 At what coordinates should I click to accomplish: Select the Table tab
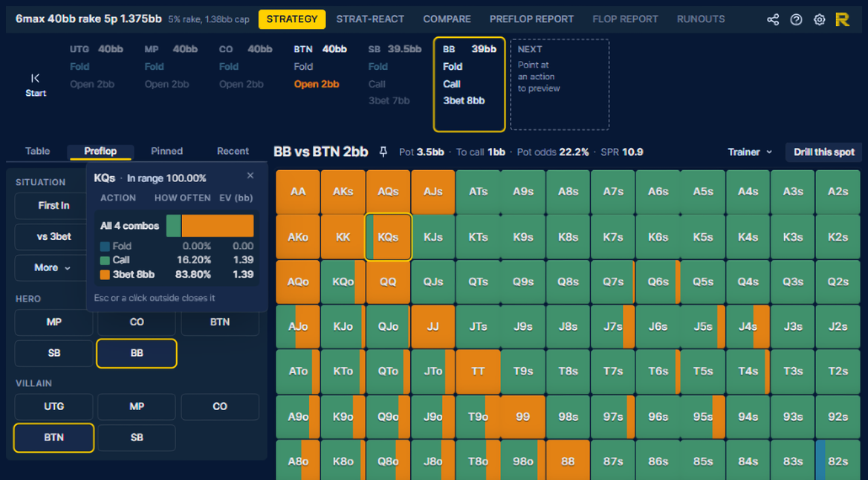click(38, 151)
